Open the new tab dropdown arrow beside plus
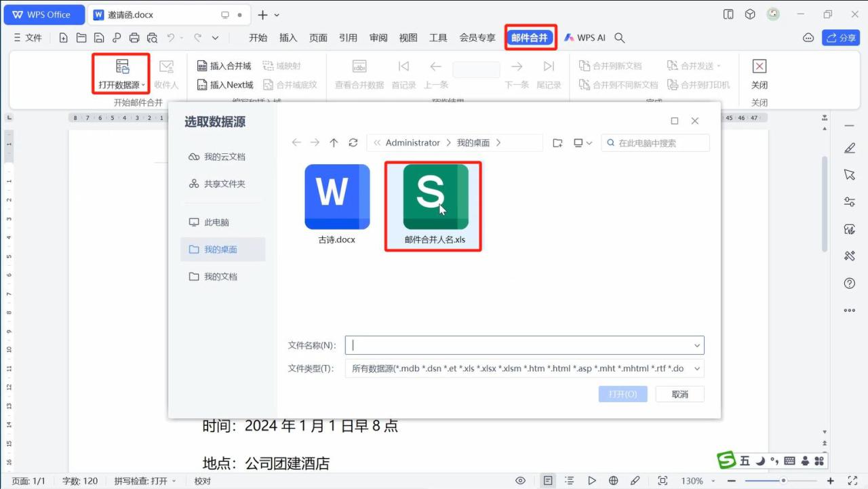This screenshot has width=868, height=489. click(x=277, y=15)
